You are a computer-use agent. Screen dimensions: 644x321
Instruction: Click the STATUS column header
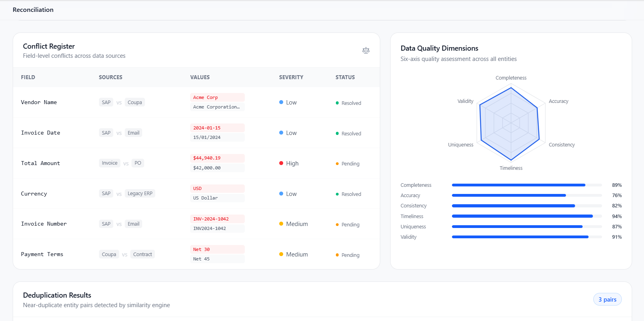[x=345, y=77]
